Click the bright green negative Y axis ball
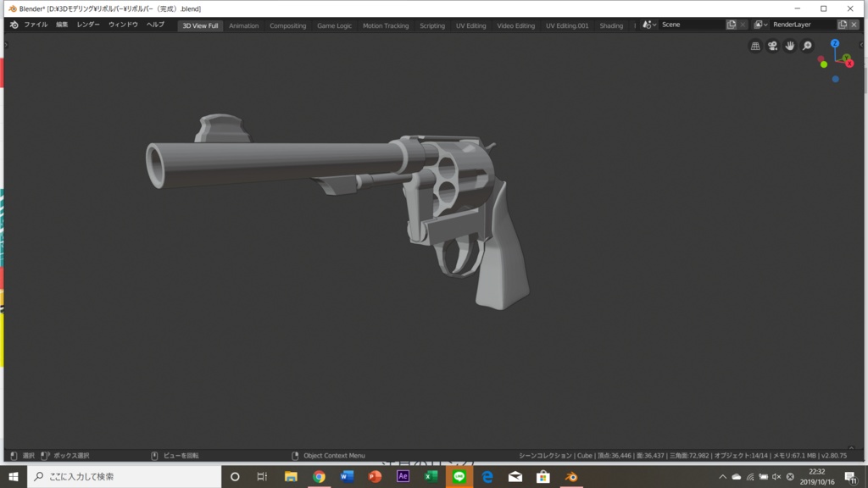Image resolution: width=868 pixels, height=488 pixels. tap(824, 64)
